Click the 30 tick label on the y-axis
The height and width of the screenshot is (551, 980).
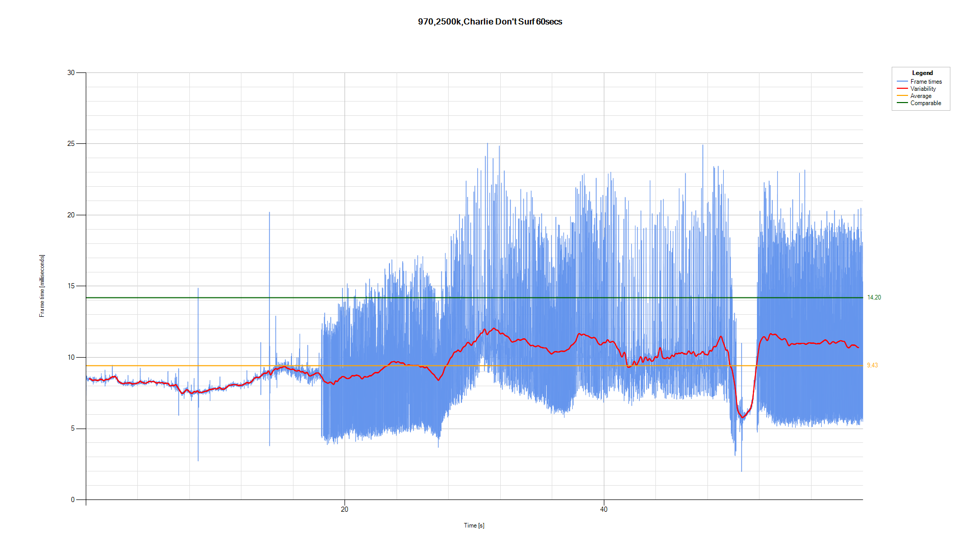[x=71, y=72]
